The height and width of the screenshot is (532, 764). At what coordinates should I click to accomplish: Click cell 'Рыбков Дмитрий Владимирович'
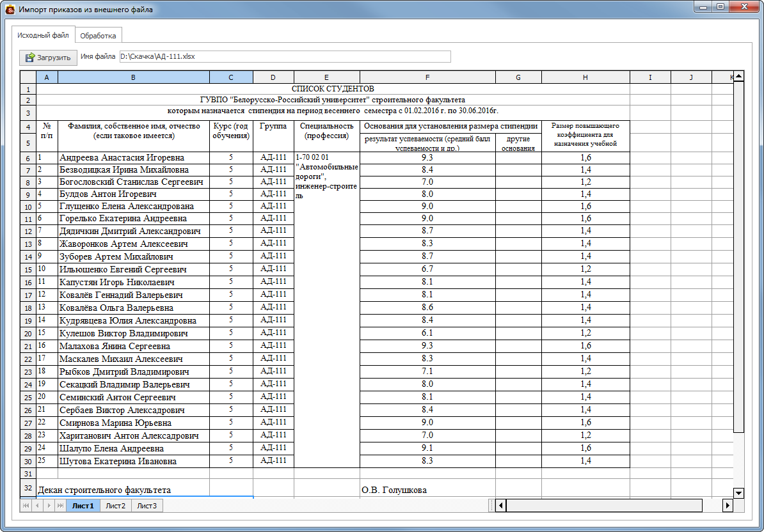click(134, 372)
